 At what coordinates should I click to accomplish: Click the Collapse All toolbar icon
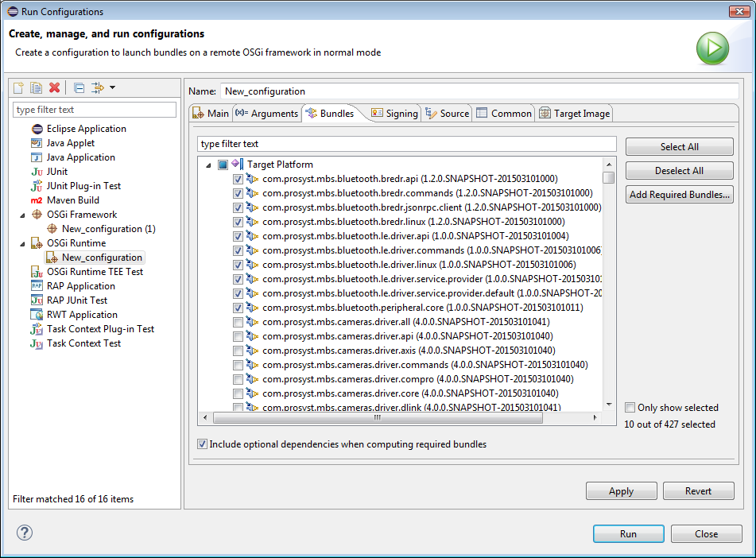click(79, 87)
